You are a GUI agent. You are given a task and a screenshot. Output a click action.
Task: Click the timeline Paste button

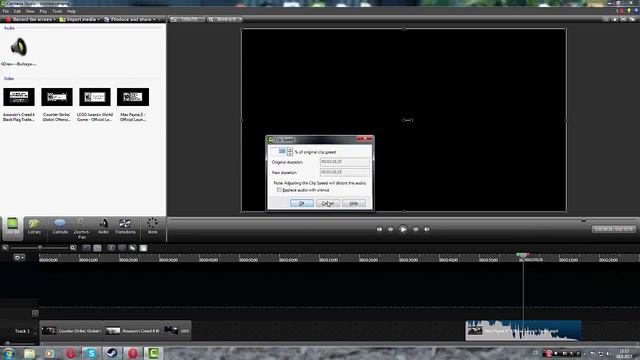[x=143, y=248]
